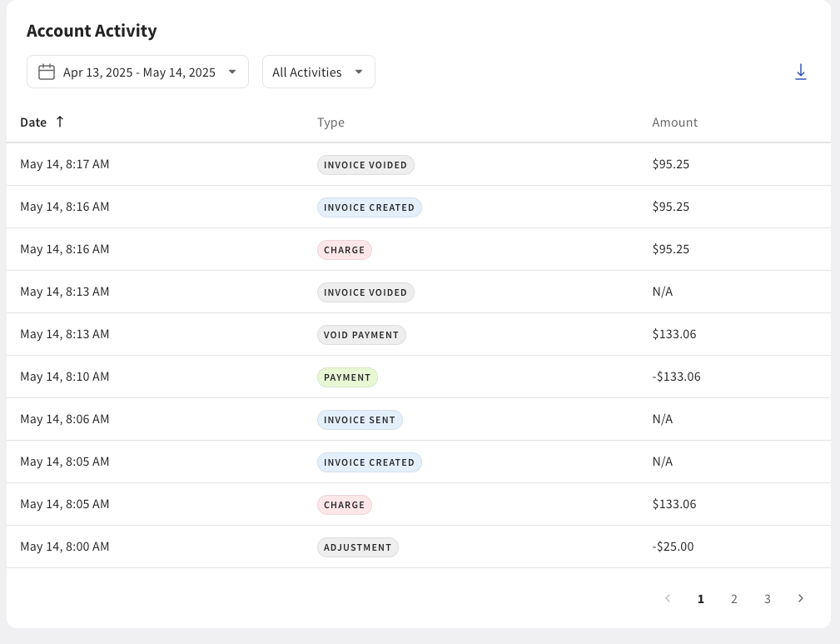Click the ADJUSTMENT badge on the -$25.00 row

coord(357,547)
